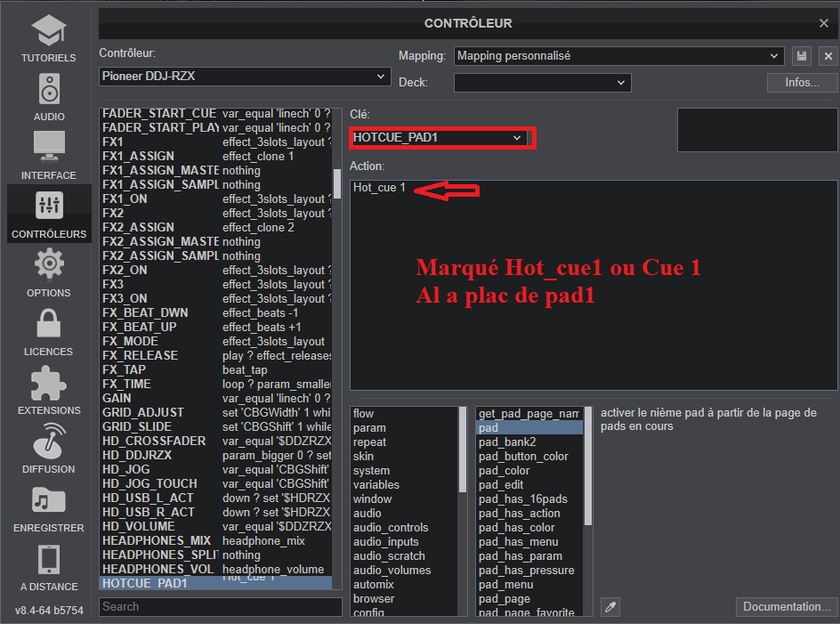Open the Licences padlock section

[48, 332]
